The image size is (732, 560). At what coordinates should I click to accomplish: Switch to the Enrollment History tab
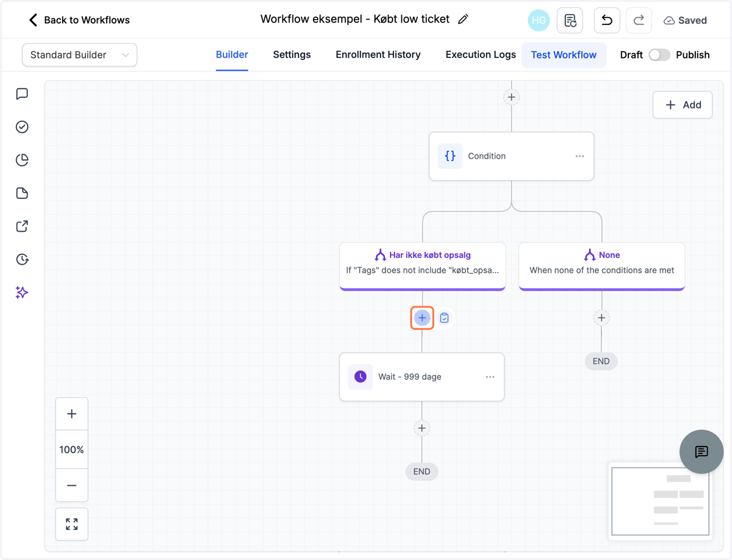click(378, 55)
